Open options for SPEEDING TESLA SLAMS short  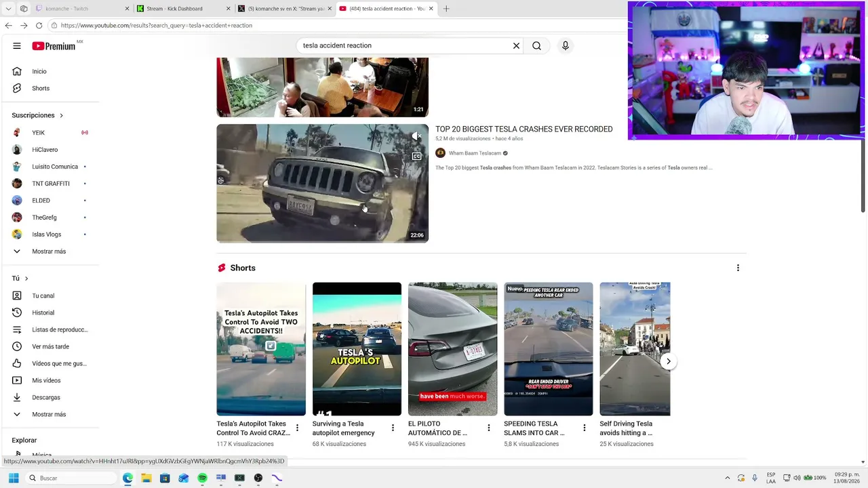point(585,428)
